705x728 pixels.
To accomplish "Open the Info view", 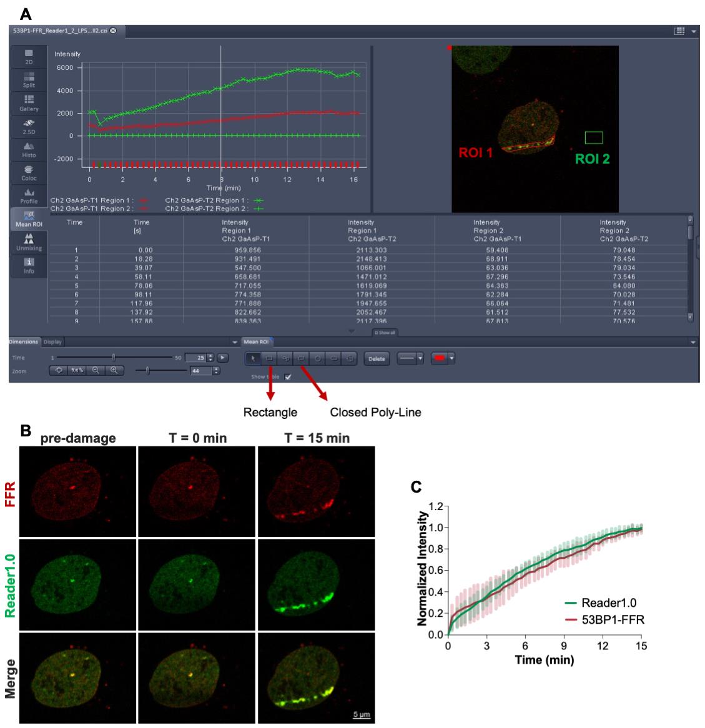I will click(x=29, y=265).
